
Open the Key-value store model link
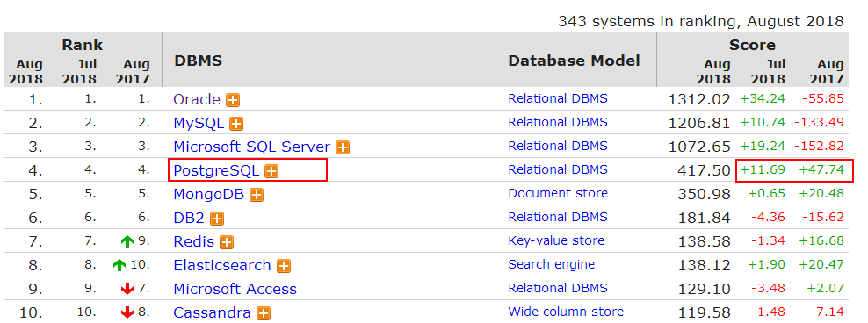556,241
